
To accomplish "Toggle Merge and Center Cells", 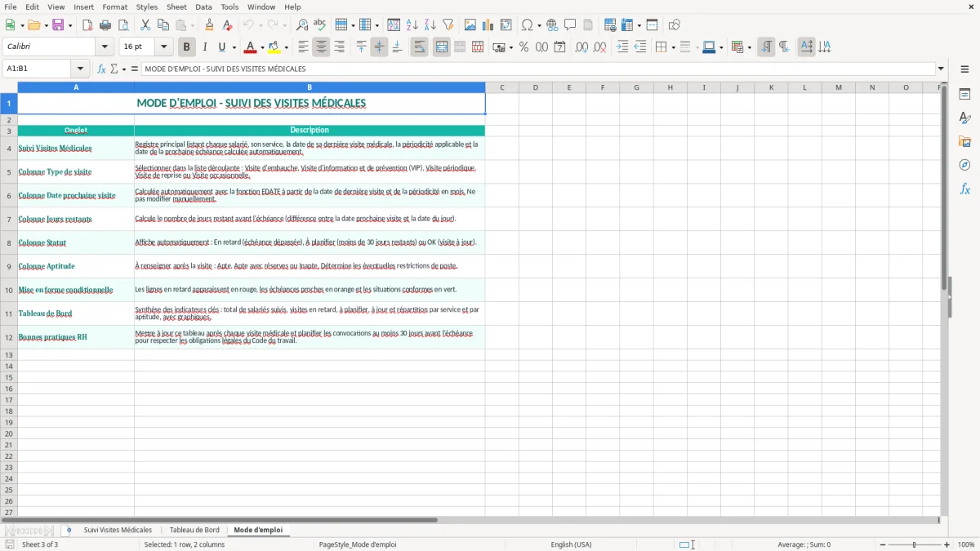I will point(442,47).
